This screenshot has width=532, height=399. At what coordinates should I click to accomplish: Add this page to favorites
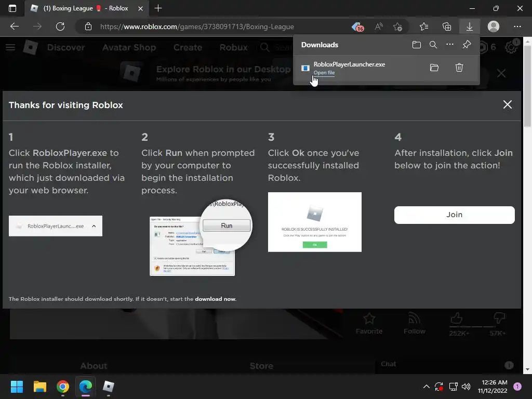397,26
